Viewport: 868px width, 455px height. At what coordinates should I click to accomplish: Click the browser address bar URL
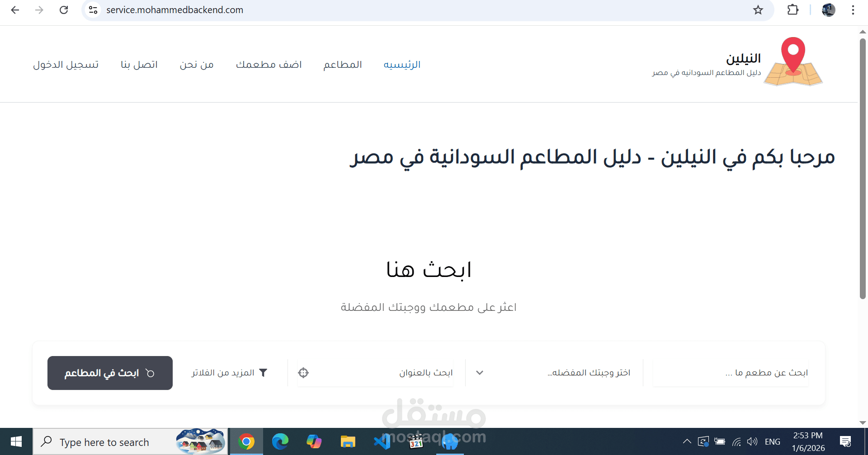(175, 10)
